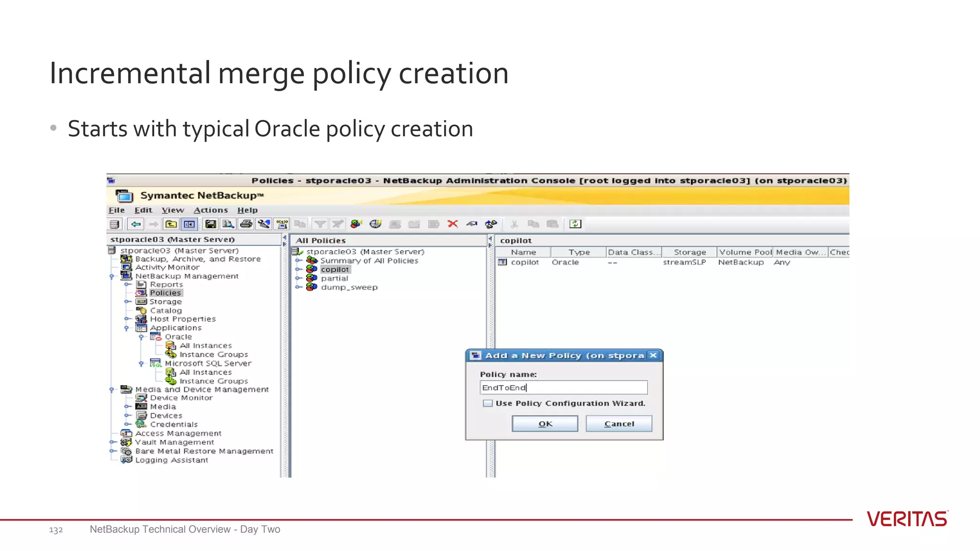Toggle the show/hide tree pane toolbar icon
Screen dimensions: 980x551
[189, 224]
